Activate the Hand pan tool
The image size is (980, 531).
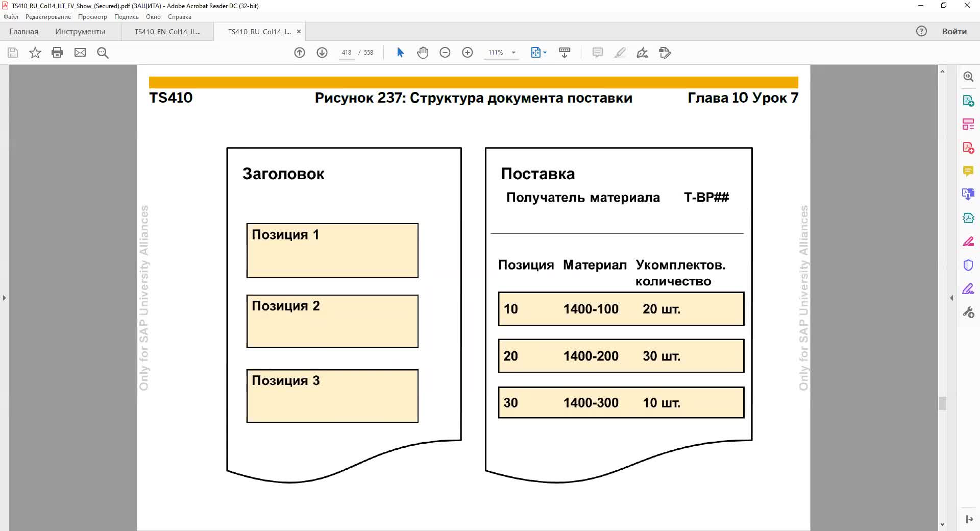[x=423, y=53]
